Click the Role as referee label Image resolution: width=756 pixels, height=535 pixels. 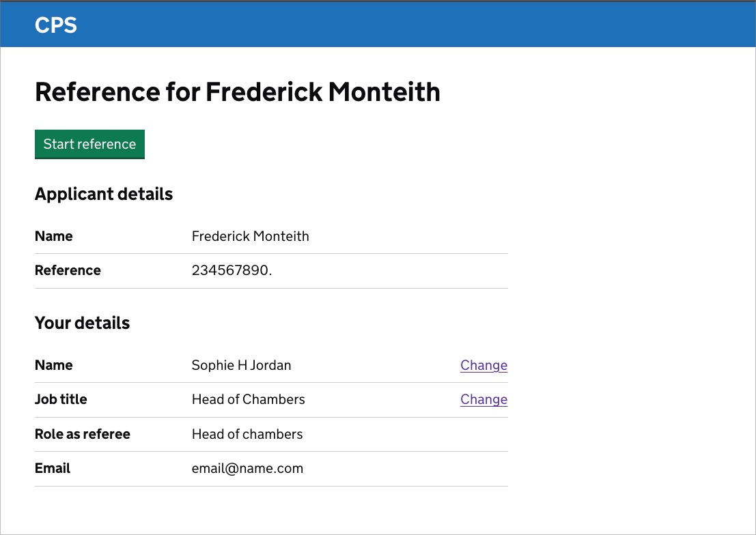pyautogui.click(x=82, y=434)
